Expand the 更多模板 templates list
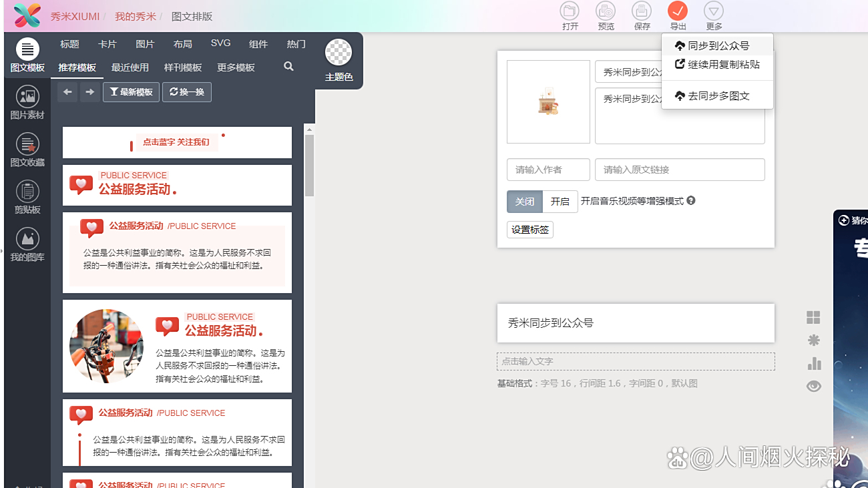868x488 pixels. tap(236, 67)
